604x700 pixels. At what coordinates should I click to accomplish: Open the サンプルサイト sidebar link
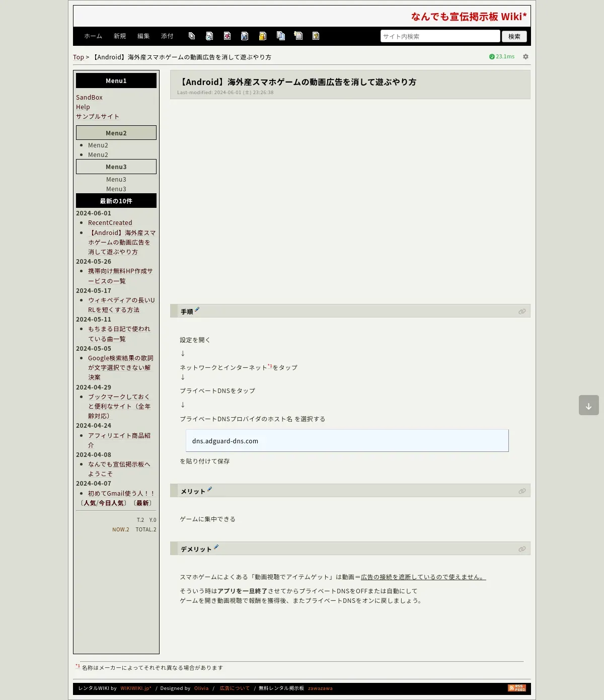point(98,117)
